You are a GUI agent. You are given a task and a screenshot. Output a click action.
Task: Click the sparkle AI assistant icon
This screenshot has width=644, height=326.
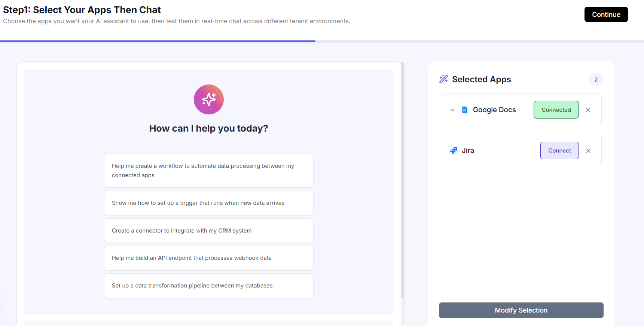[x=209, y=99]
